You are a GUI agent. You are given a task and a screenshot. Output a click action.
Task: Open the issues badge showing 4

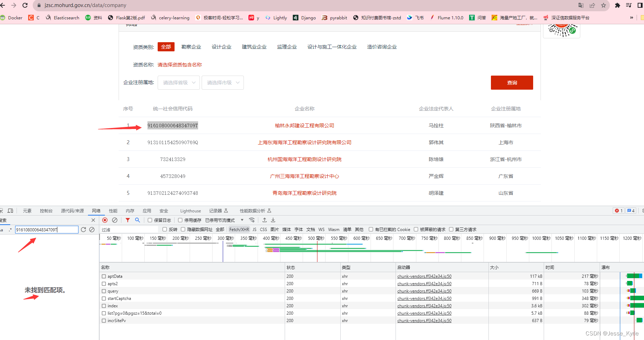pyautogui.click(x=631, y=211)
